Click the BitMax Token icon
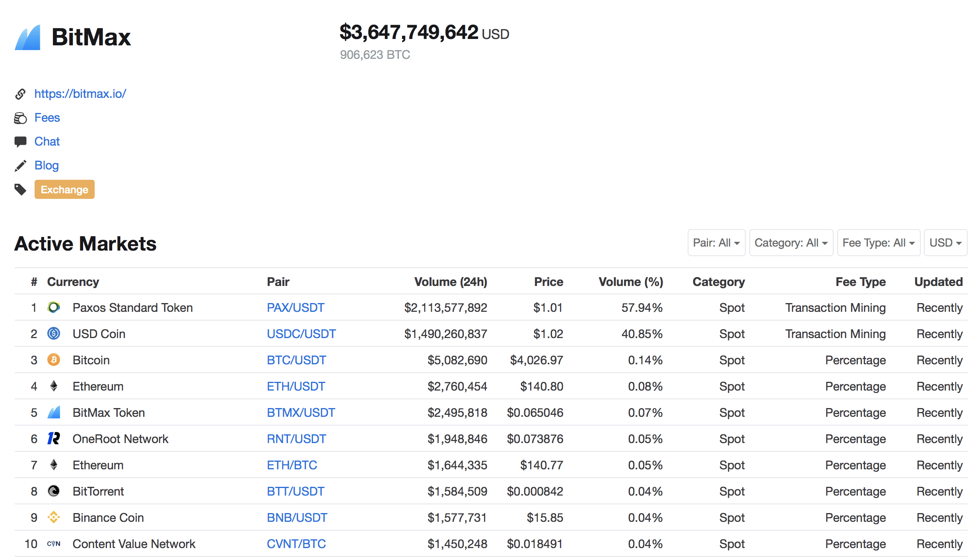The height and width of the screenshot is (560, 980). coord(54,412)
